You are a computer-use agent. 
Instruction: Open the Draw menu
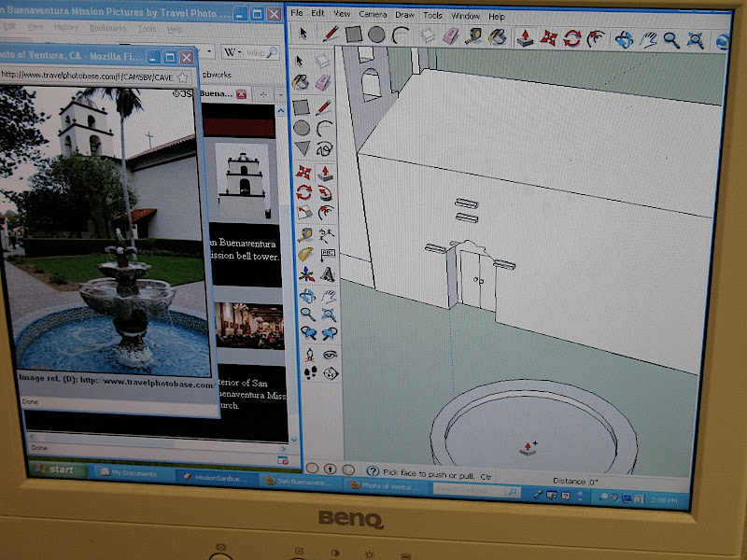404,15
